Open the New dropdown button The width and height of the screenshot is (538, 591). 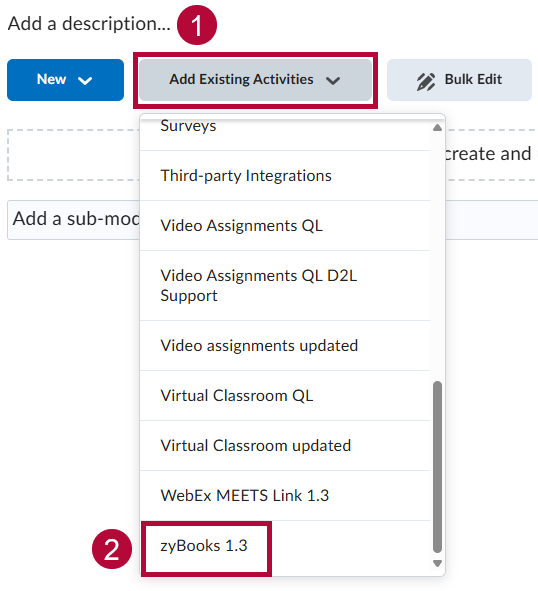65,80
